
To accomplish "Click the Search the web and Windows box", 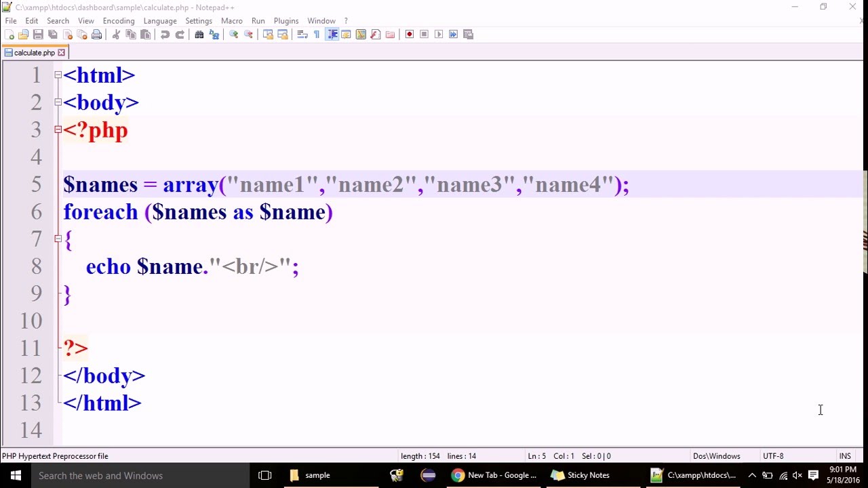I will point(140,475).
